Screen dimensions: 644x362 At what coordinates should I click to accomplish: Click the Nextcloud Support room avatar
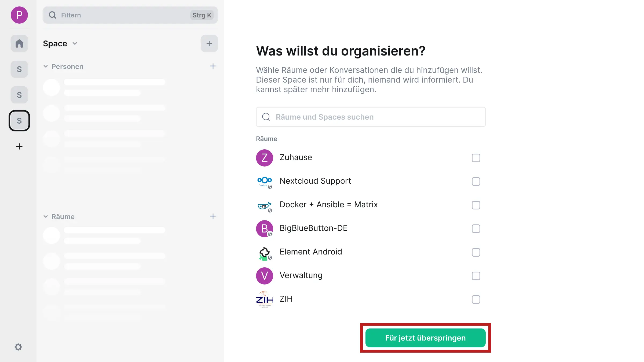[x=264, y=181]
